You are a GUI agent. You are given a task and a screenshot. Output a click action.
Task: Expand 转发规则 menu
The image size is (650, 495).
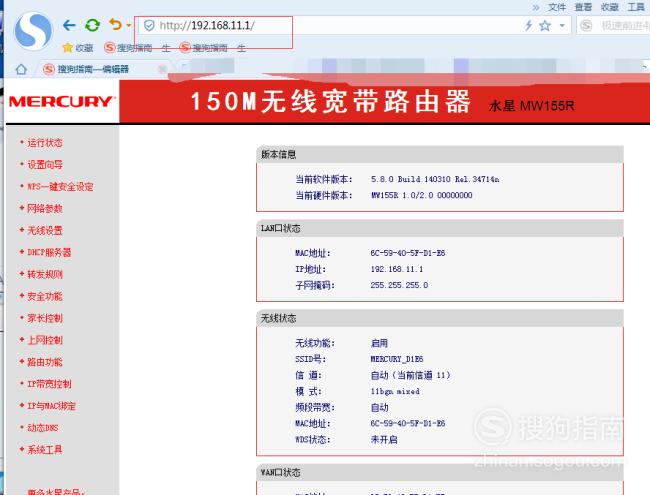click(x=45, y=274)
